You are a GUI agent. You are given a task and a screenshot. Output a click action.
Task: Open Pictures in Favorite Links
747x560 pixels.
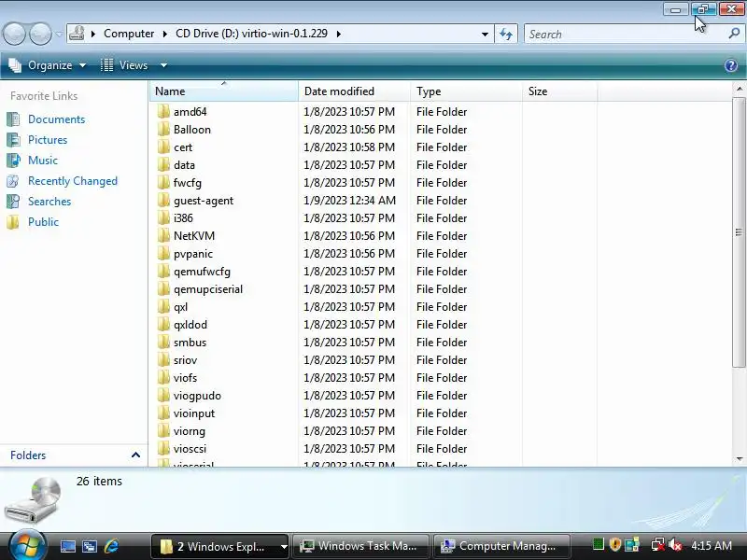48,139
